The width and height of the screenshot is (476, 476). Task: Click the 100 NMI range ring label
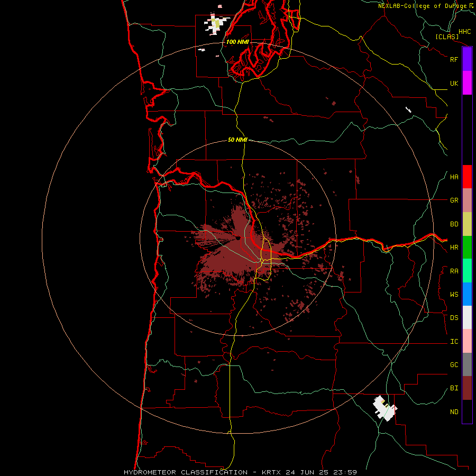(x=237, y=42)
